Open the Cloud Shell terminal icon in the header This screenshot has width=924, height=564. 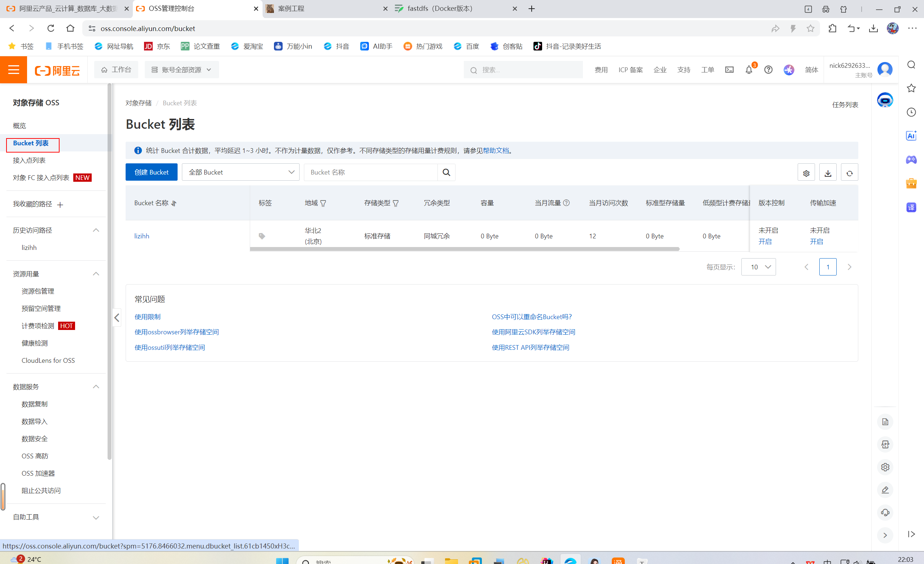tap(729, 70)
